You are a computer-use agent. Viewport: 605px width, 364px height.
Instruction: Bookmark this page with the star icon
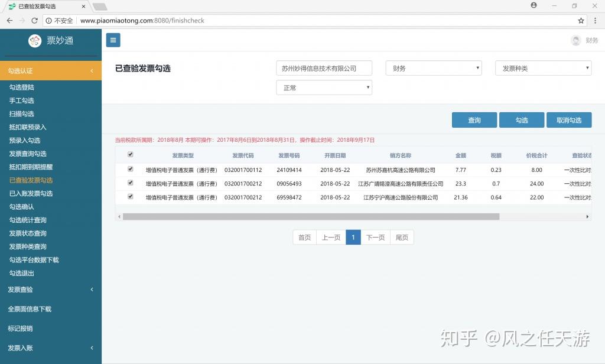(x=581, y=21)
